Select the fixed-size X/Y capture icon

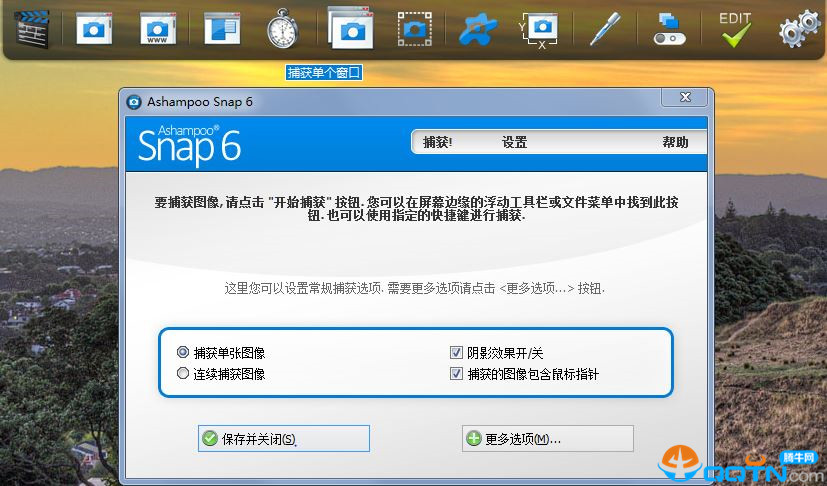[540, 28]
